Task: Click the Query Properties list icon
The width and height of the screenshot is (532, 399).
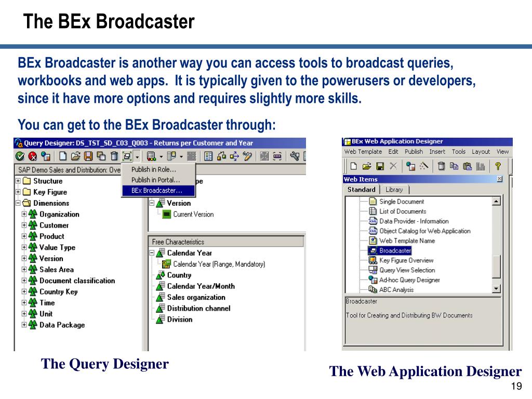Action: [208, 156]
